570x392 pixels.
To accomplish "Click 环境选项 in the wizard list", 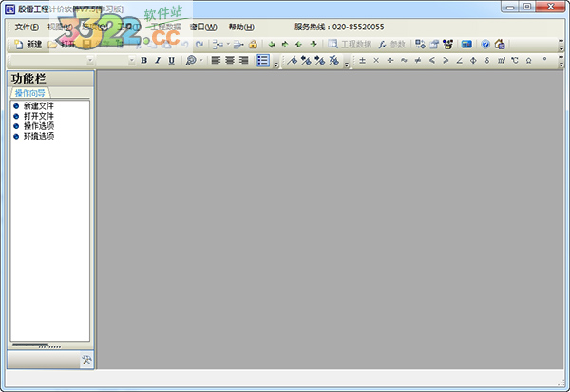I will [39, 137].
